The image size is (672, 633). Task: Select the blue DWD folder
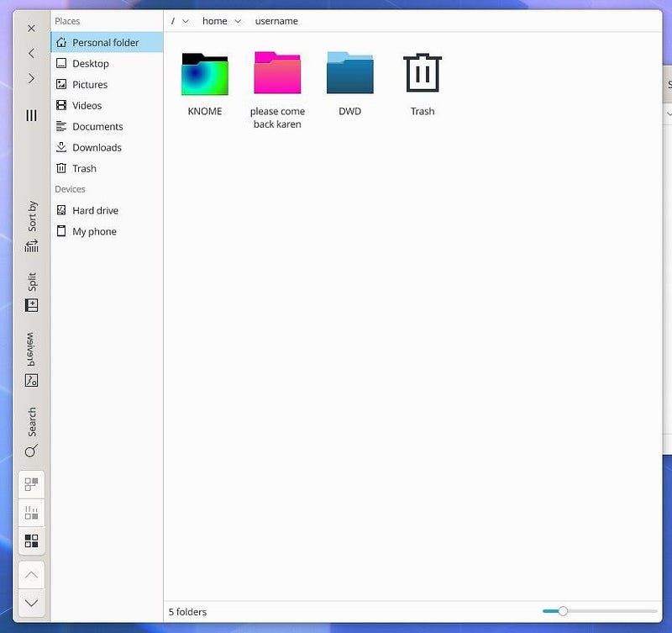pos(349,72)
